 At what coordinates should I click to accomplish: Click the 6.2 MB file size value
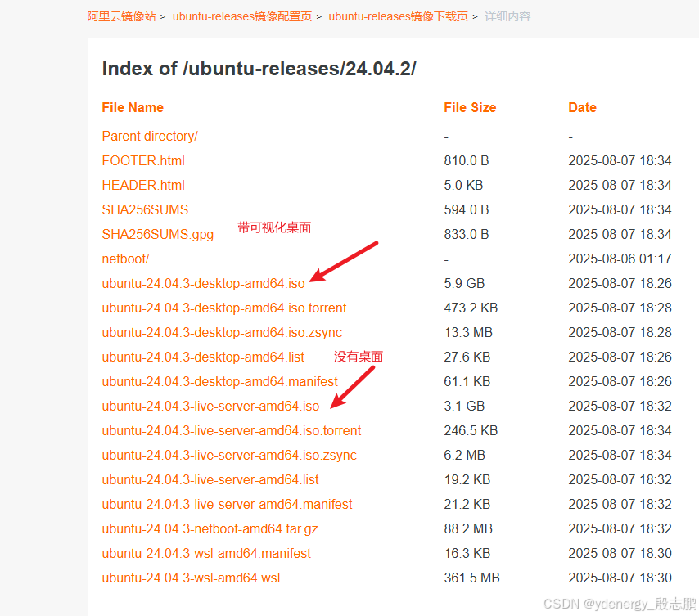[x=465, y=455]
